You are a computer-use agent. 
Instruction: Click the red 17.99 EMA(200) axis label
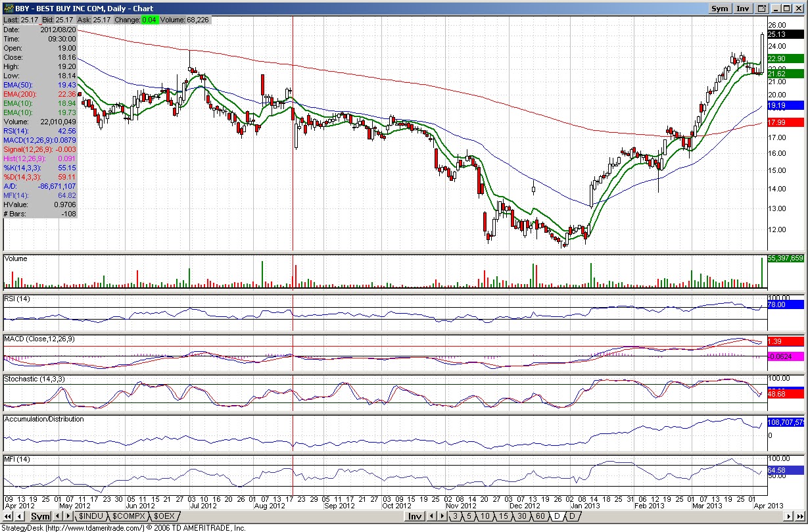pos(785,122)
